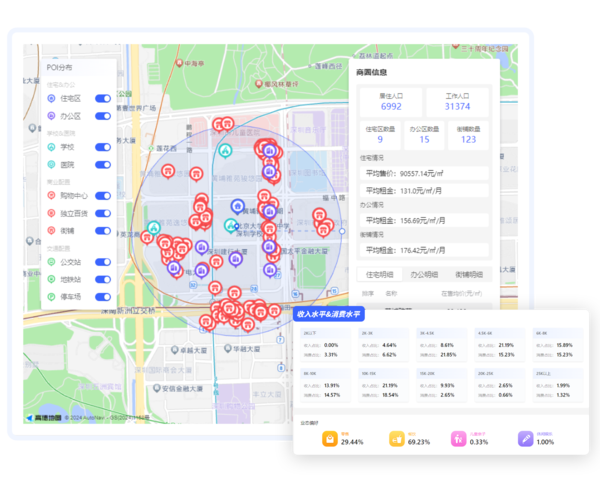Viewport: 600px width, 480px height.
Task: Switch off the 学校 layer toggle
Action: click(103, 147)
